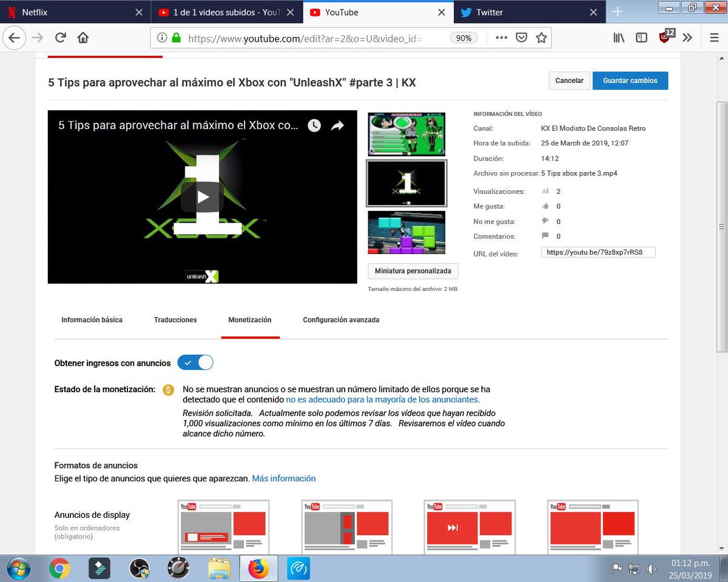The image size is (728, 582).
Task: Close the active YouTube browser tab
Action: click(441, 12)
